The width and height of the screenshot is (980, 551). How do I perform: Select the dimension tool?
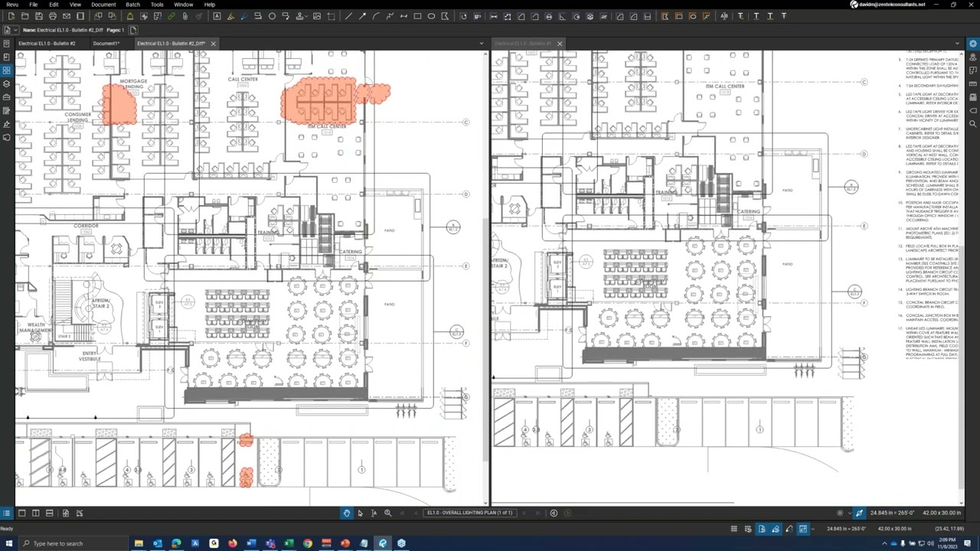(x=403, y=16)
